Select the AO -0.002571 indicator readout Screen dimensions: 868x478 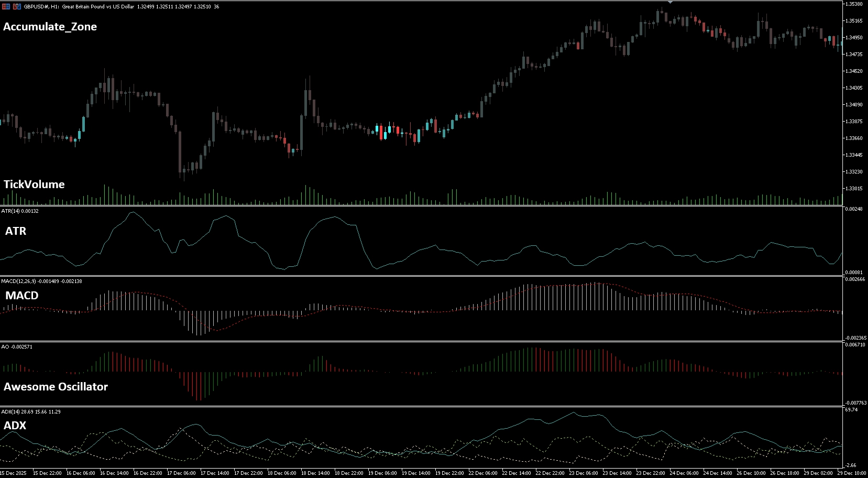click(x=17, y=347)
